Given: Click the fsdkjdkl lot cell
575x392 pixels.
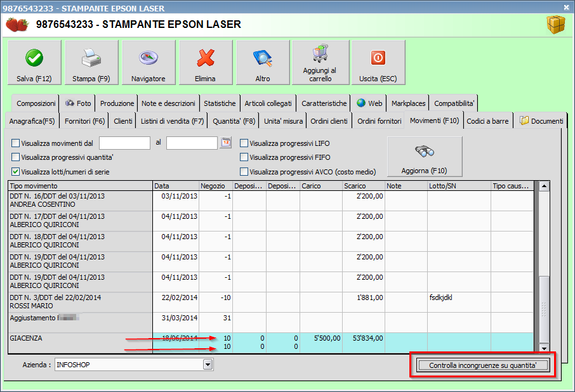Looking at the screenshot, I should [x=459, y=301].
